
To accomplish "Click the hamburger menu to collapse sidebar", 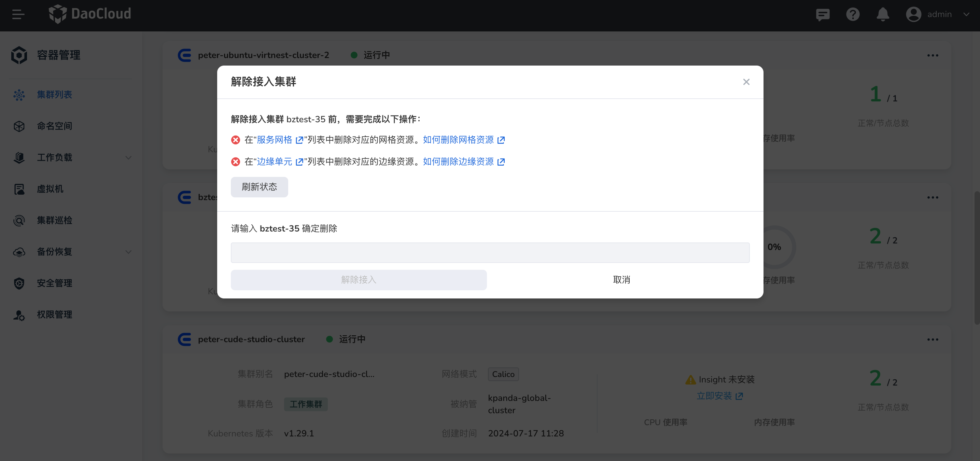I will pyautogui.click(x=17, y=14).
